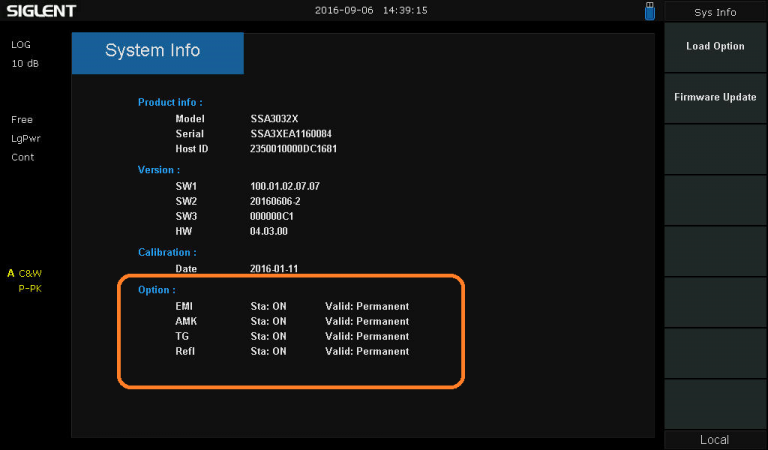
Task: Click the P-PK detector label
Action: pyautogui.click(x=30, y=288)
